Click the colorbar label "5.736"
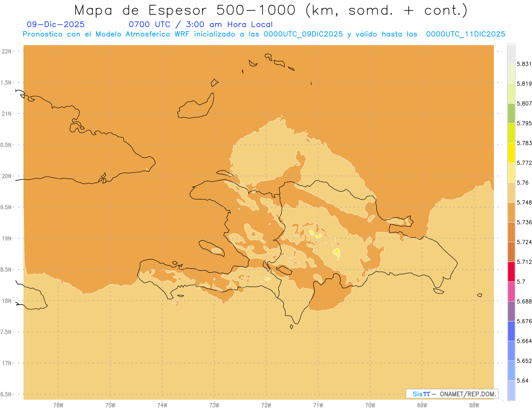The width and height of the screenshot is (532, 411). tap(524, 222)
